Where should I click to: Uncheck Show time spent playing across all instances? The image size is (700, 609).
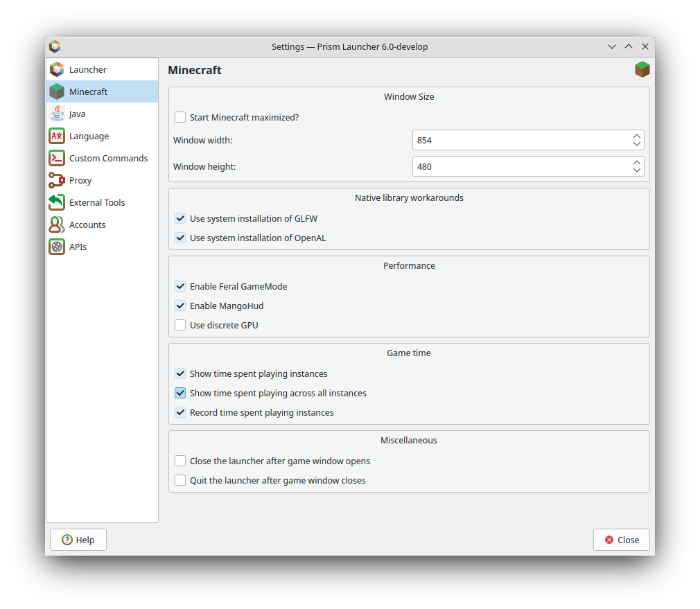tap(180, 393)
